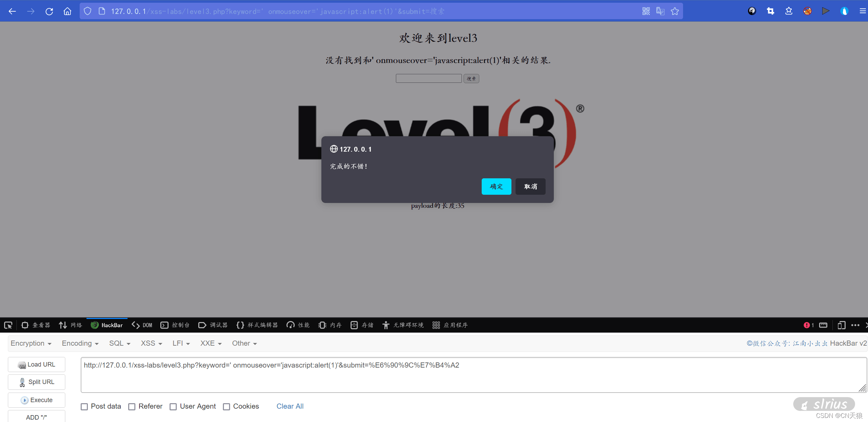Open the 控制台 console tab
The width and height of the screenshot is (868, 422).
(175, 325)
